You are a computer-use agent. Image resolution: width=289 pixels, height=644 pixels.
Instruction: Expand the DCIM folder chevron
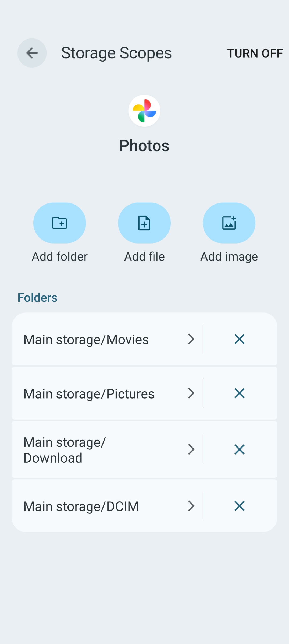pyautogui.click(x=191, y=506)
